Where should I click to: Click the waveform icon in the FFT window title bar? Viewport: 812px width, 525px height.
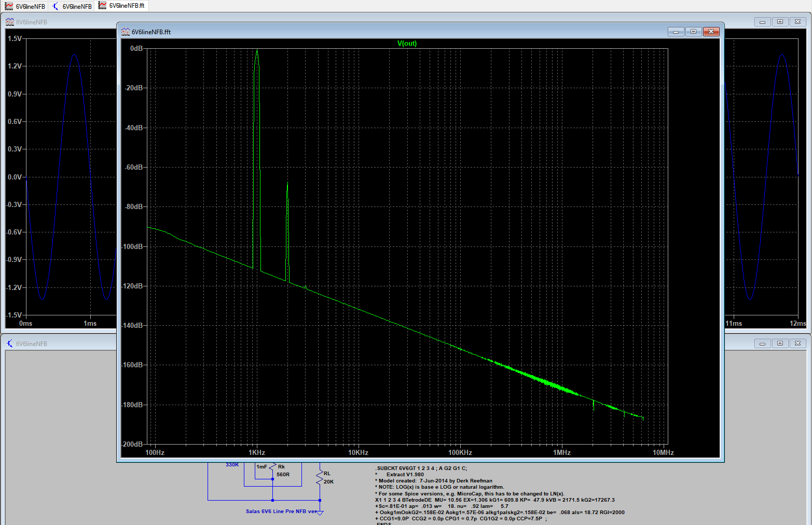pyautogui.click(x=126, y=32)
